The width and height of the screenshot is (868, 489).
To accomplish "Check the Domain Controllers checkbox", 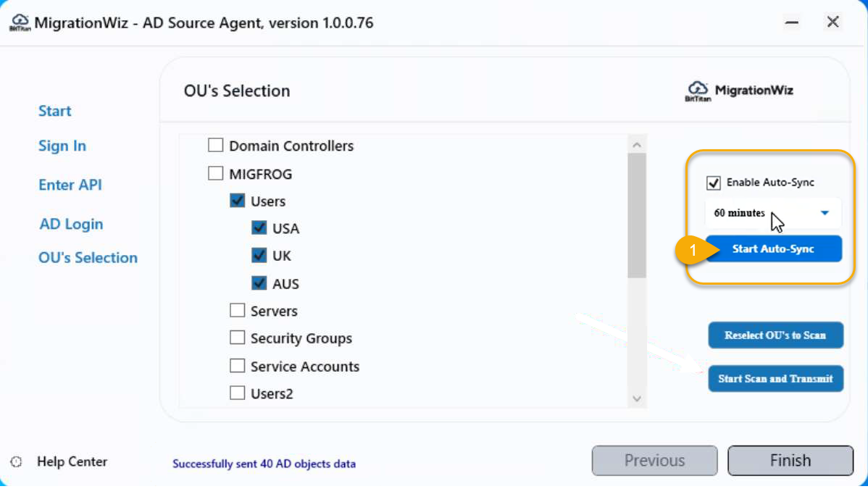I will [216, 146].
